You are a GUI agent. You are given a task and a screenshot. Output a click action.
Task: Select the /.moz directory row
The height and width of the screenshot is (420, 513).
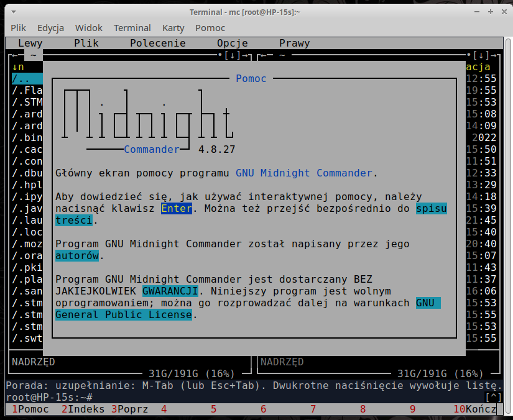[27, 244]
